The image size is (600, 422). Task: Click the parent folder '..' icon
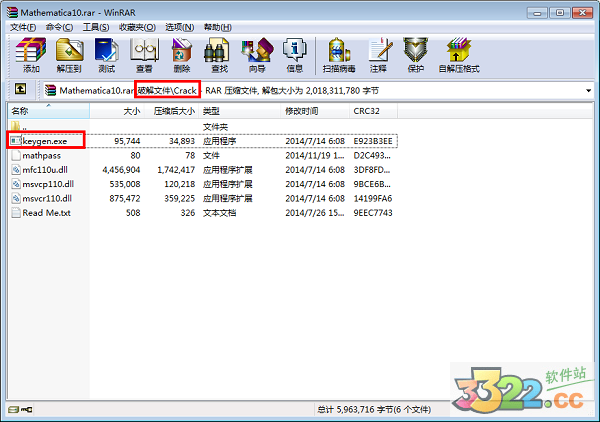pyautogui.click(x=15, y=126)
